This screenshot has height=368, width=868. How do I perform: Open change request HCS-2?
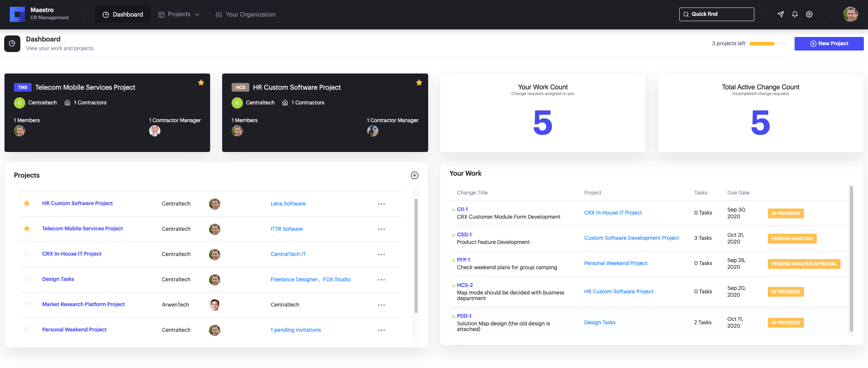[465, 285]
